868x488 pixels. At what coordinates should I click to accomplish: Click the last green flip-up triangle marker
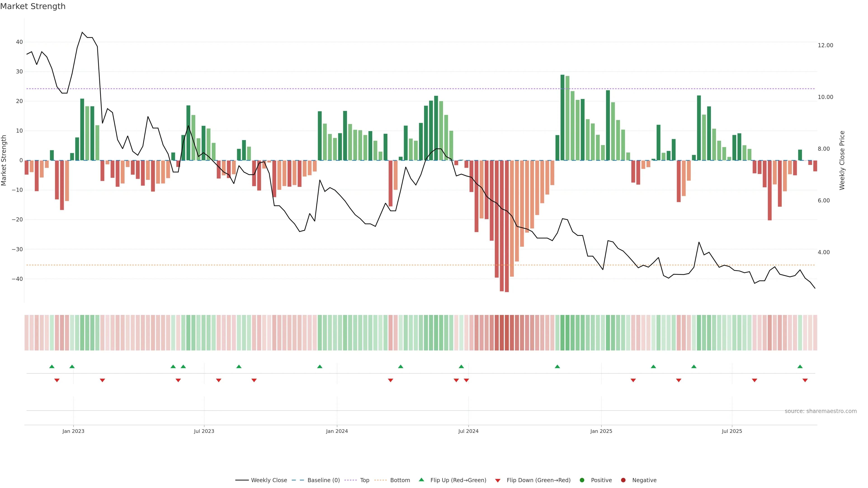point(800,366)
